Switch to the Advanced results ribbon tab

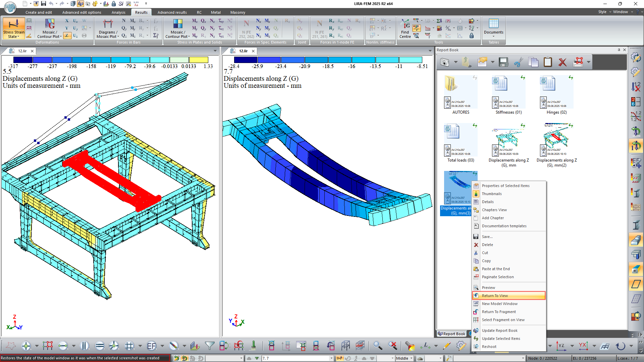pyautogui.click(x=172, y=12)
